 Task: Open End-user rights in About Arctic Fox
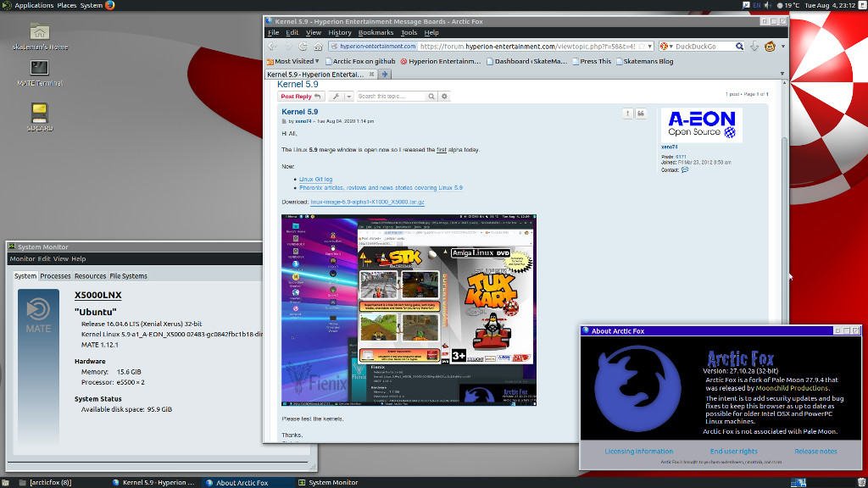733,452
